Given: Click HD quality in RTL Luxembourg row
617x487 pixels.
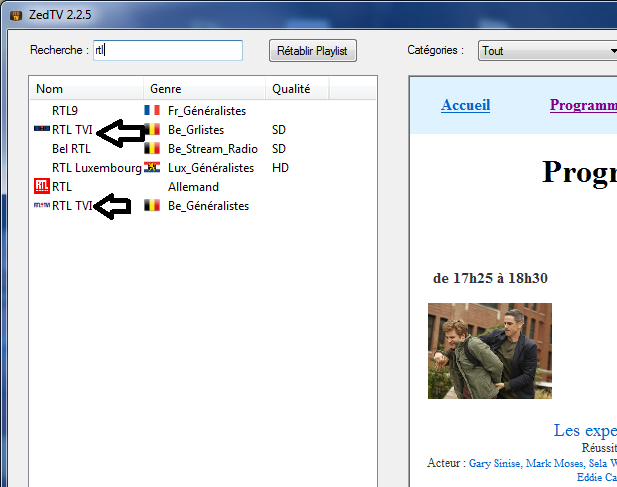Looking at the screenshot, I should (x=280, y=168).
